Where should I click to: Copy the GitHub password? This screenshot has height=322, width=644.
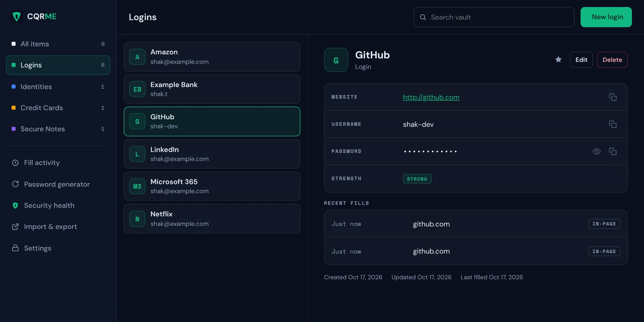[x=613, y=151]
